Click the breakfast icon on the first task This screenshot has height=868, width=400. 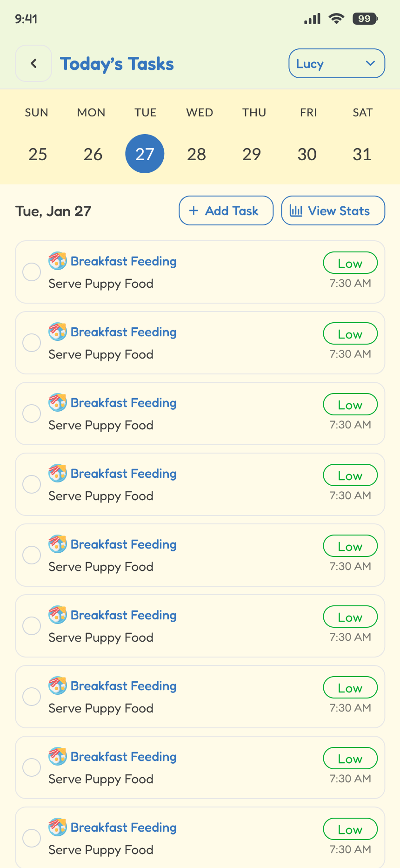(x=58, y=261)
